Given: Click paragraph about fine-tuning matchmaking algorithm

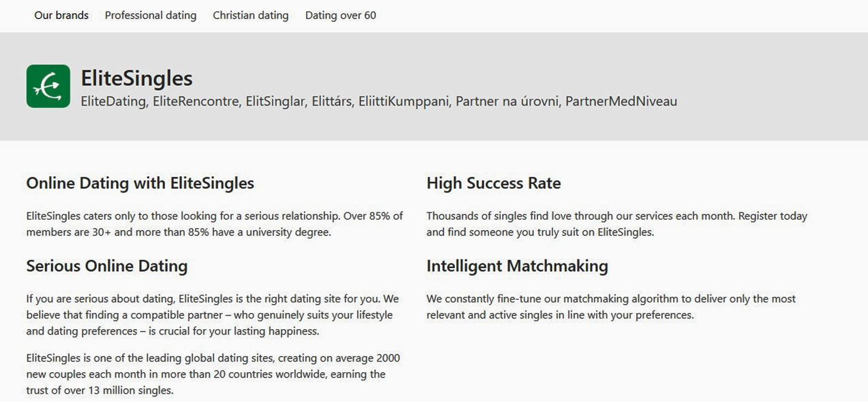Looking at the screenshot, I should [611, 306].
